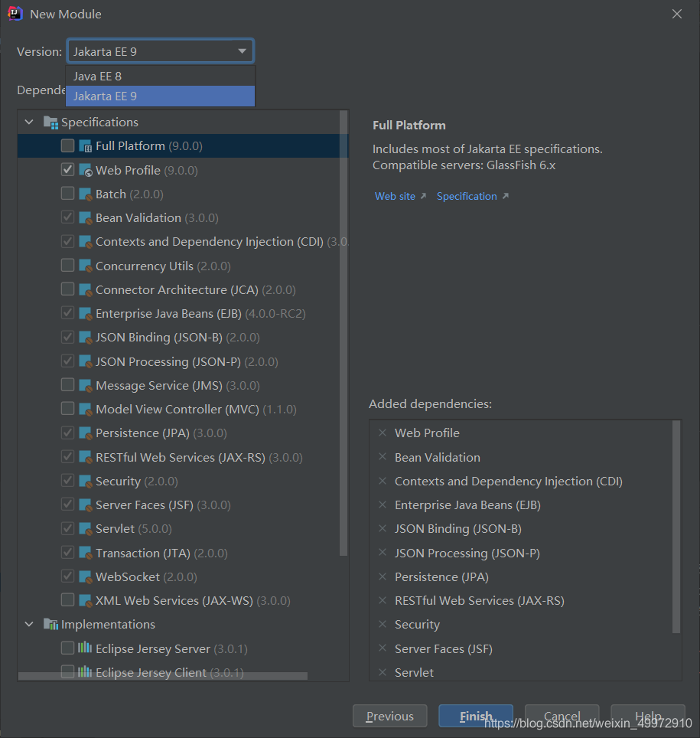Check Model View Controller (MVC) checkbox
This screenshot has height=738, width=700.
[68, 409]
